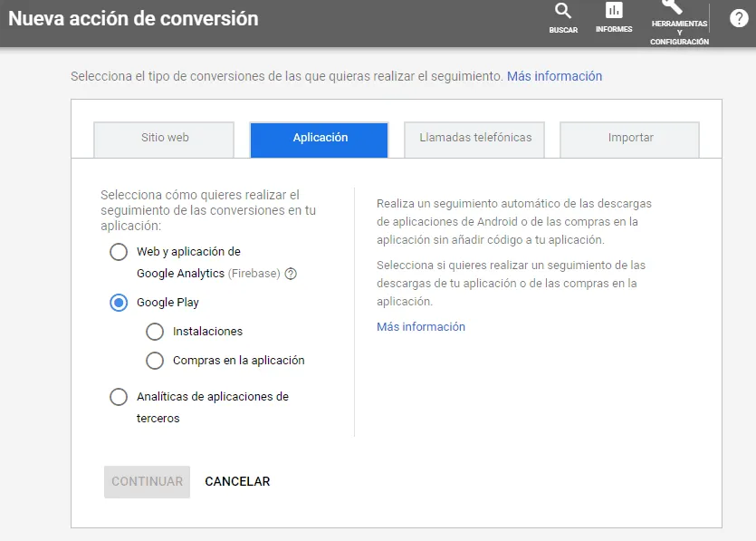Select the Google Play radio option

pyautogui.click(x=119, y=303)
